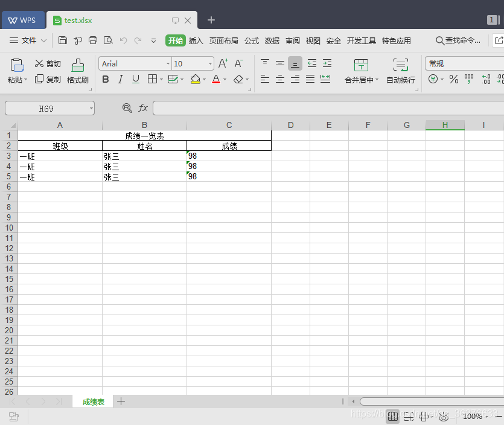504x425 pixels.
Task: Open the 文件 menu
Action: pos(28,40)
